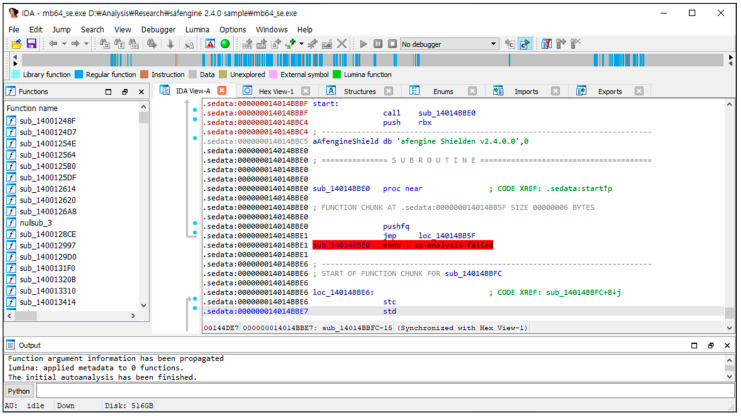Click loc_14014BB5F jump target
The height and width of the screenshot is (416, 741).
[x=447, y=236]
